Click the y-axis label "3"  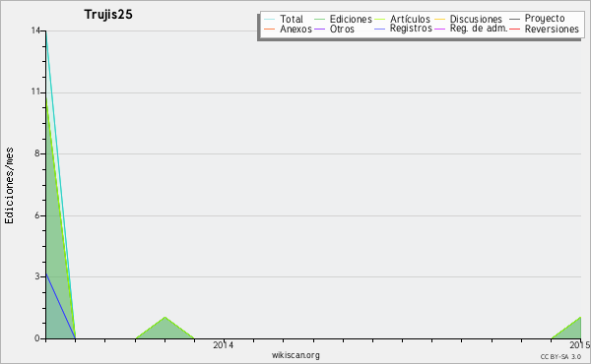coord(37,276)
